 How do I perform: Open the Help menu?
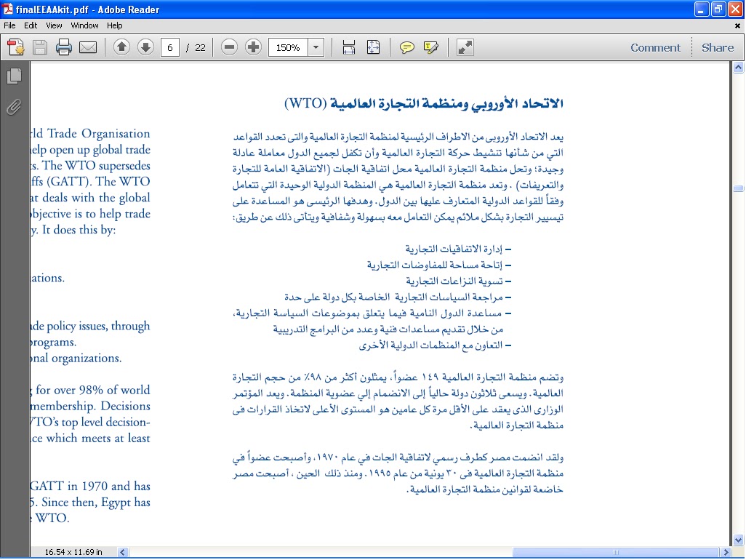coord(114,25)
